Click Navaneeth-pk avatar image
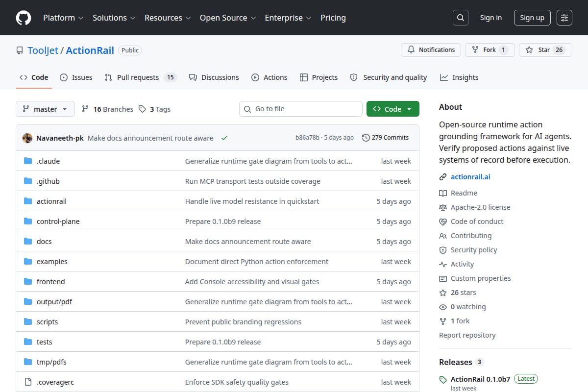The width and height of the screenshot is (588, 392). [x=27, y=138]
